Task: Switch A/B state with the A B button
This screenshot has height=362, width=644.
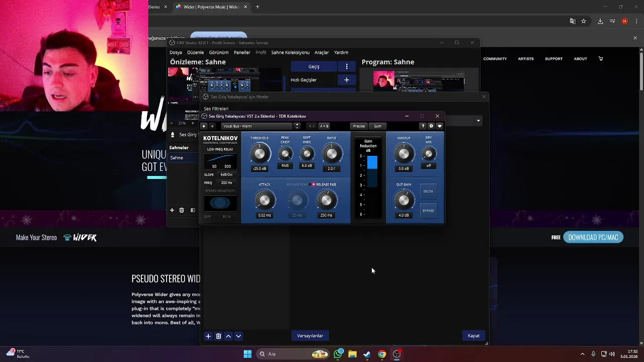Action: coord(311,126)
